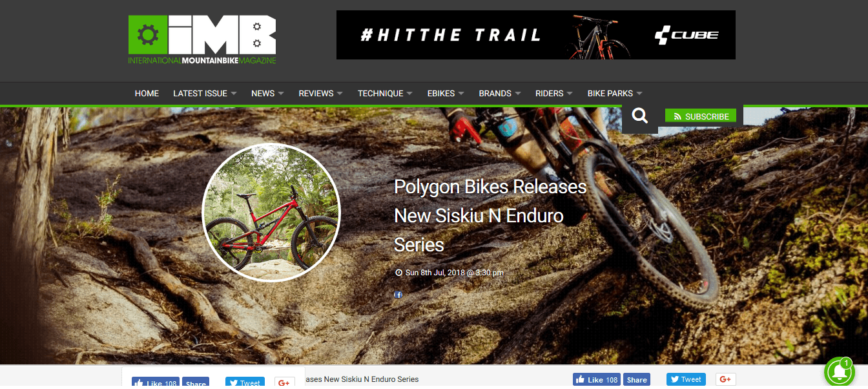Click the Tweet button on the right
The image size is (868, 389).
(x=686, y=379)
